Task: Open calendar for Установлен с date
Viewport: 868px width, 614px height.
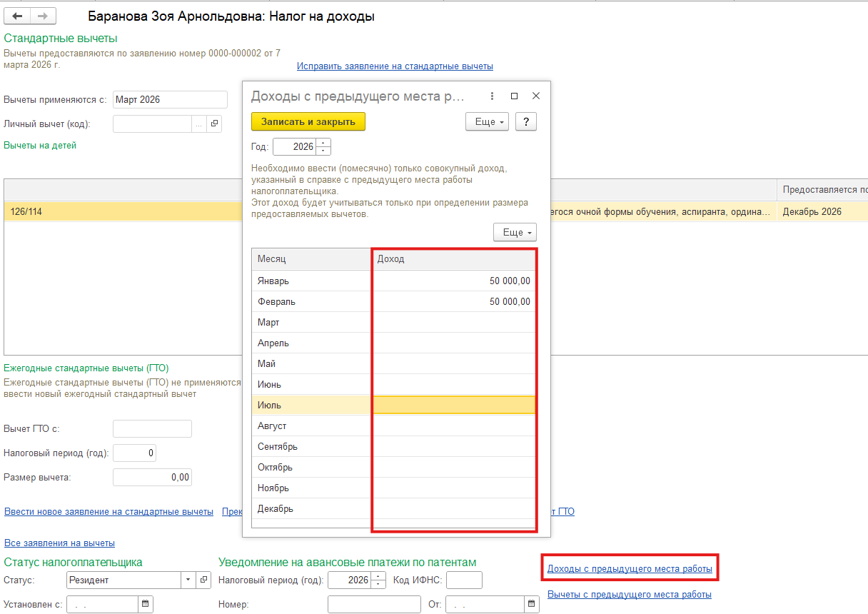Action: tap(146, 605)
